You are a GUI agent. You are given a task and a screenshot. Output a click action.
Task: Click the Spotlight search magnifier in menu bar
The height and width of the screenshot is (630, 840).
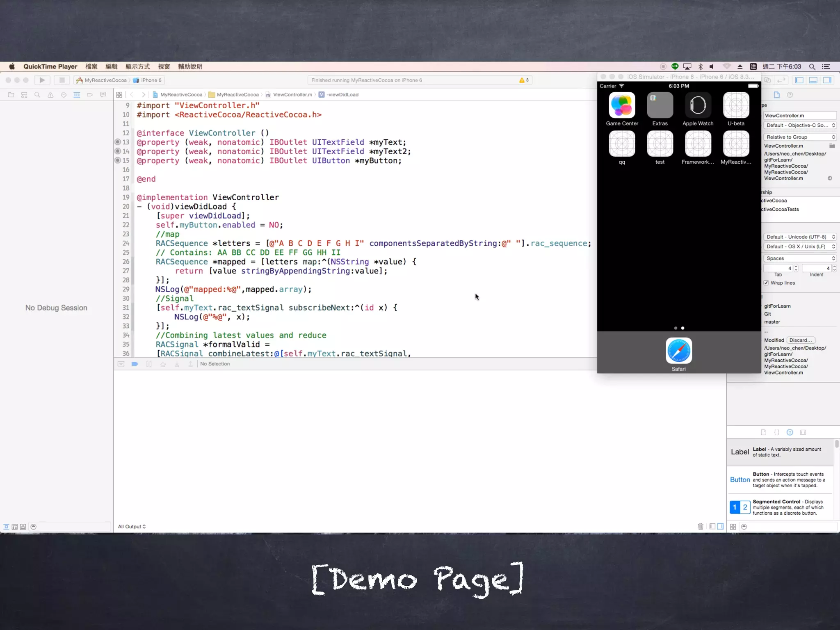812,66
